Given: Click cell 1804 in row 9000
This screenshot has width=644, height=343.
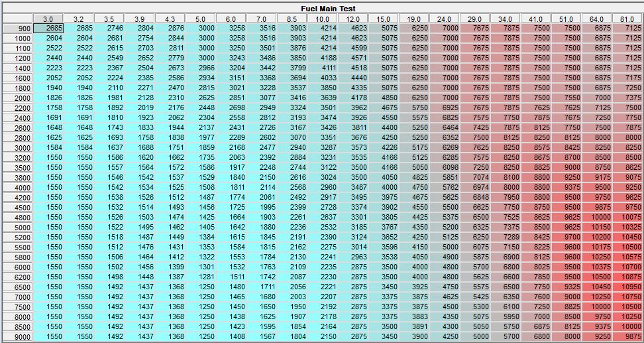Looking at the screenshot, I should click(x=292, y=336).
